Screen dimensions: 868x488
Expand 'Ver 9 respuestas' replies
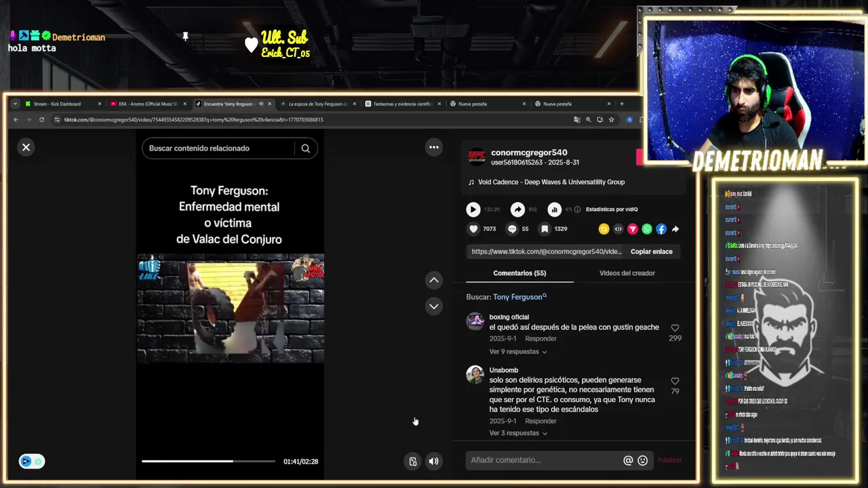click(518, 352)
